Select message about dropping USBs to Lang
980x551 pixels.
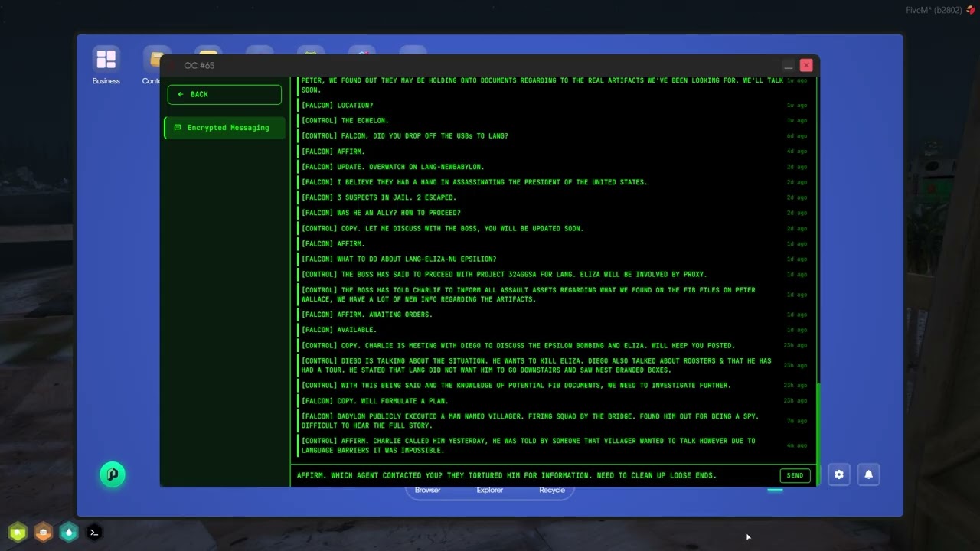[553, 136]
